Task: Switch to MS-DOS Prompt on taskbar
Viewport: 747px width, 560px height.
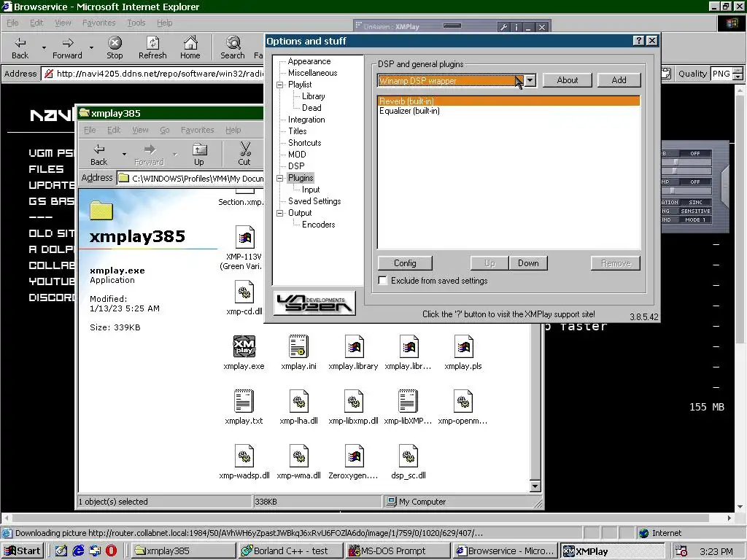Action: pyautogui.click(x=398, y=551)
